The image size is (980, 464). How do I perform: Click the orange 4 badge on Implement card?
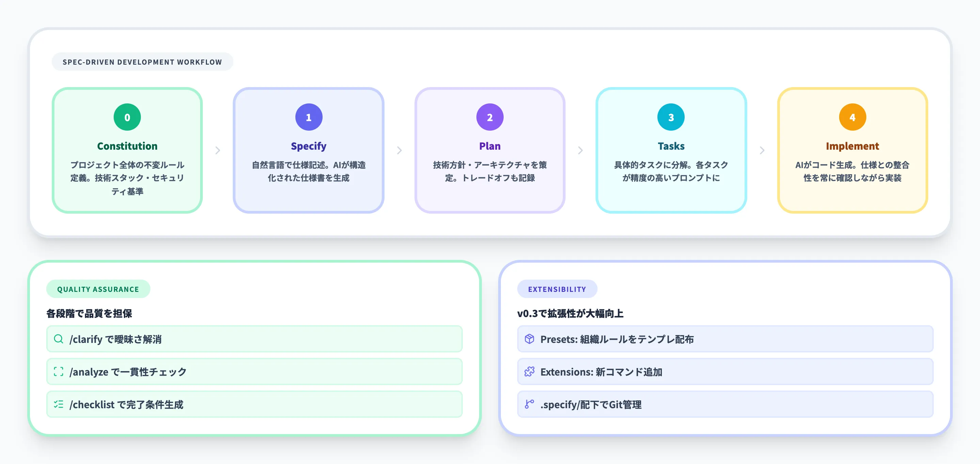click(x=852, y=117)
